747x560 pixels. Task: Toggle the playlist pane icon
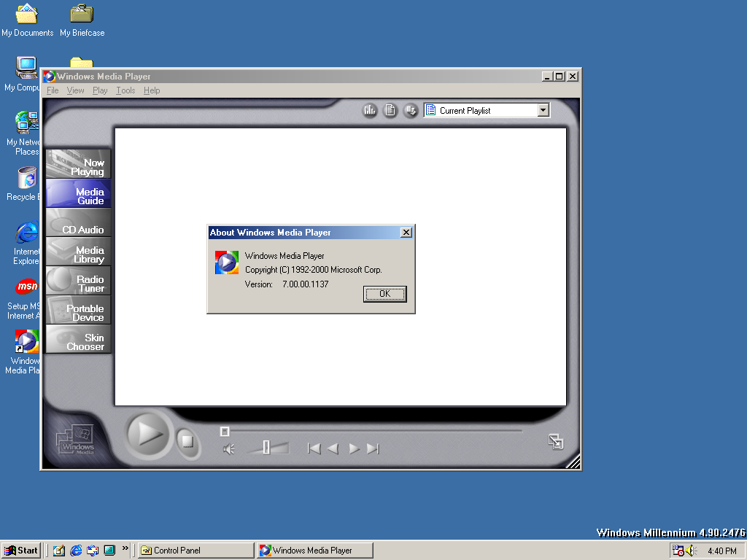pyautogui.click(x=390, y=111)
